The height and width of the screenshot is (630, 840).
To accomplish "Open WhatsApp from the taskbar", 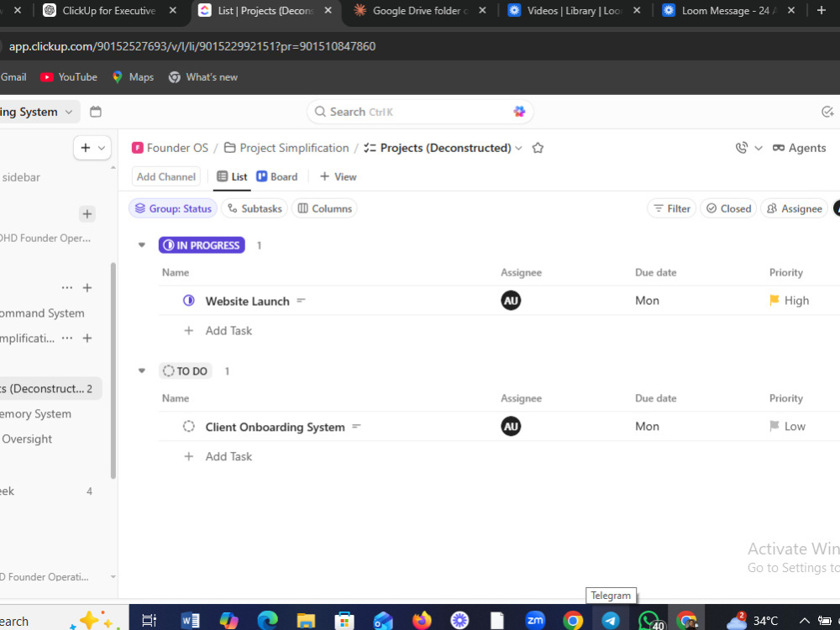I will 649,621.
